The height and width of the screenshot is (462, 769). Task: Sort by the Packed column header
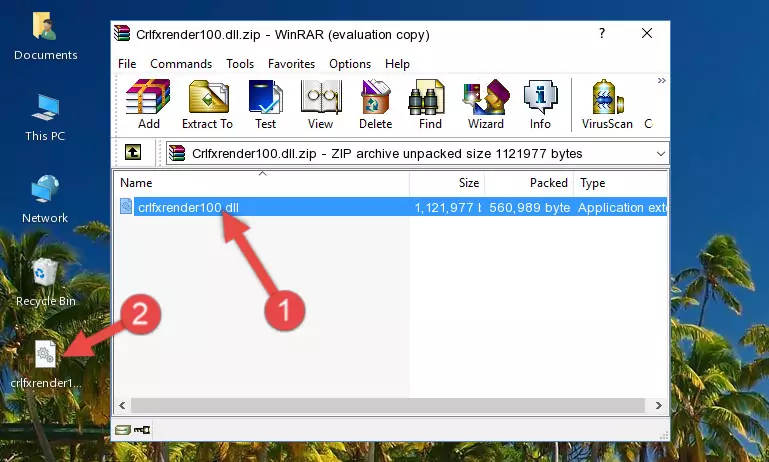(530, 183)
